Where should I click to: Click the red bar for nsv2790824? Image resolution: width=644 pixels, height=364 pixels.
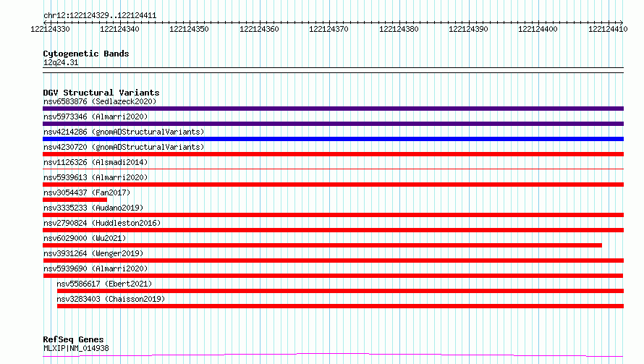tap(333, 230)
